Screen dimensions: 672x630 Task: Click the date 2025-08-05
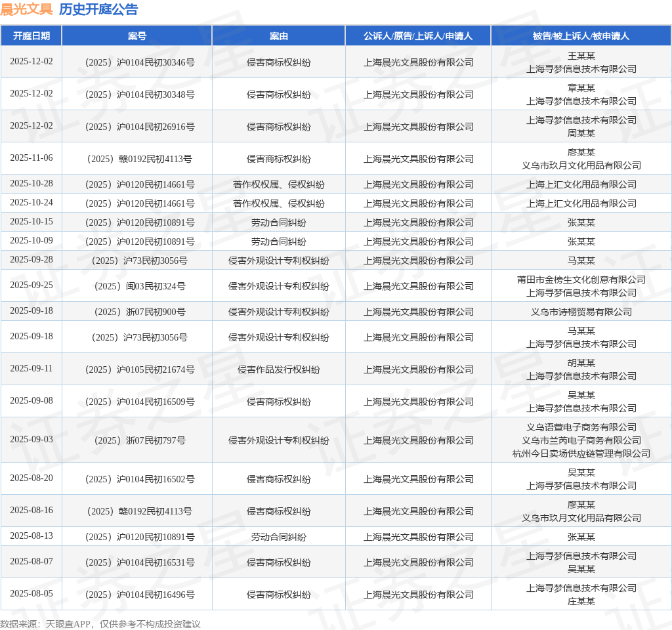31,593
